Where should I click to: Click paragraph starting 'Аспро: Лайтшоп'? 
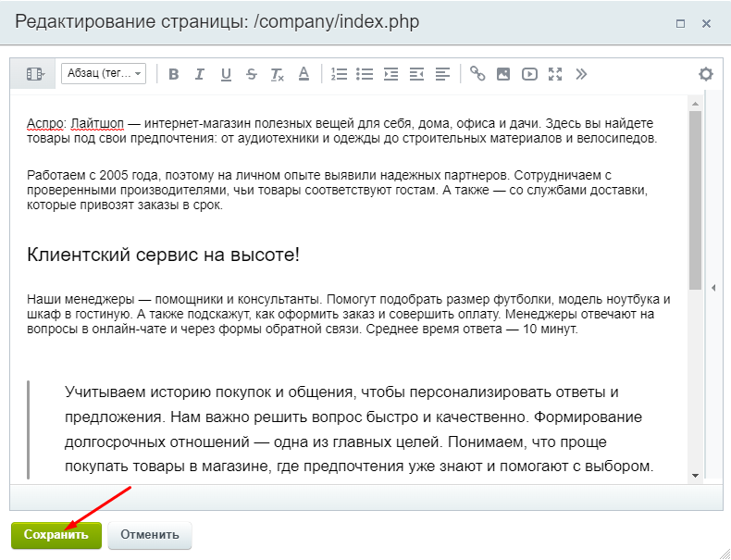pos(342,131)
